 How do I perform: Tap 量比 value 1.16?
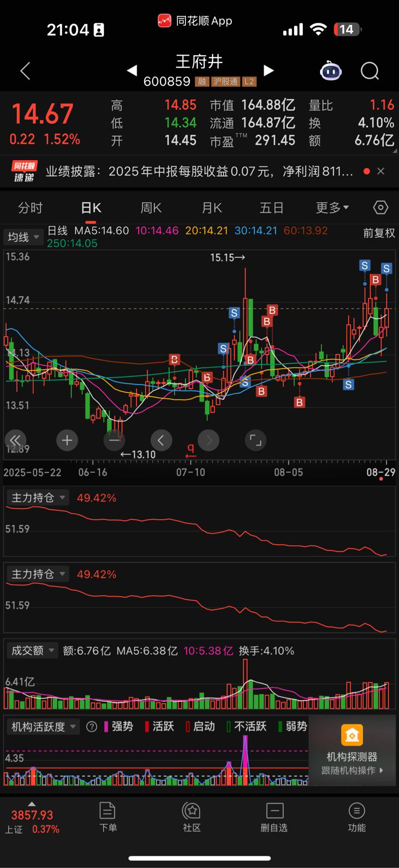[x=382, y=105]
